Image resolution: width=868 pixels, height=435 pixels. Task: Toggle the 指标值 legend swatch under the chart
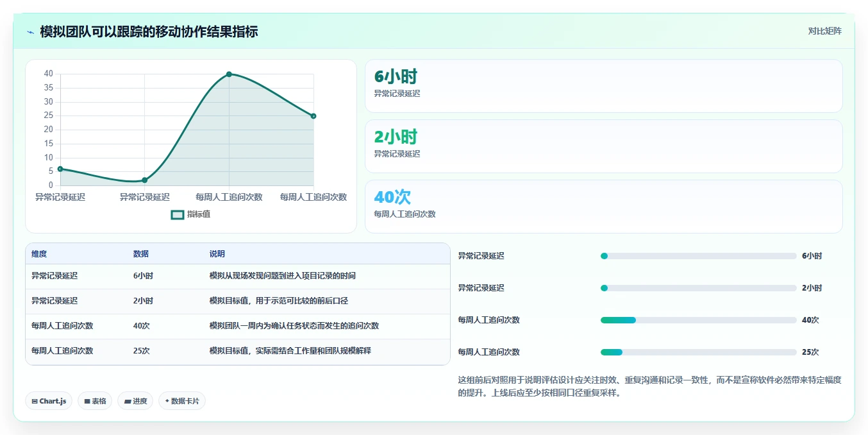coord(178,214)
